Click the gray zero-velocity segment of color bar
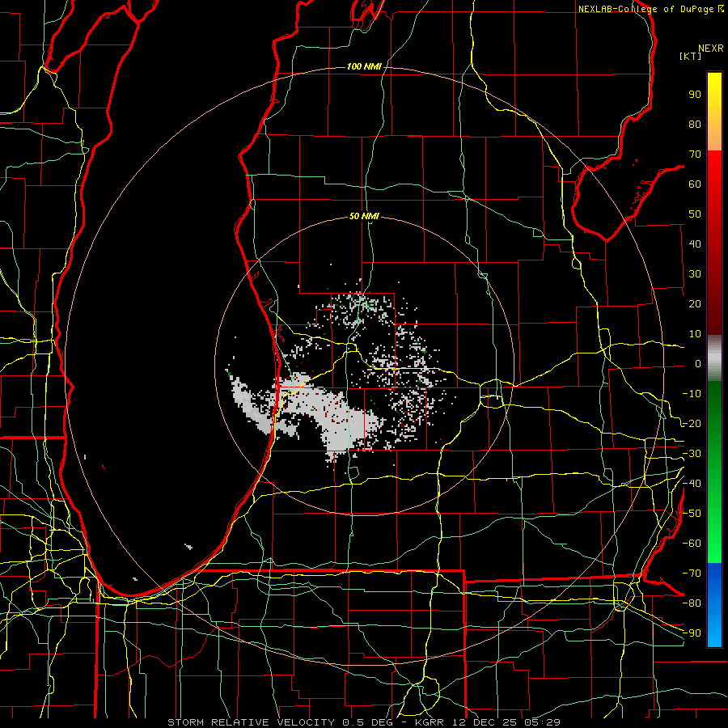The height and width of the screenshot is (728, 728). pos(714,358)
